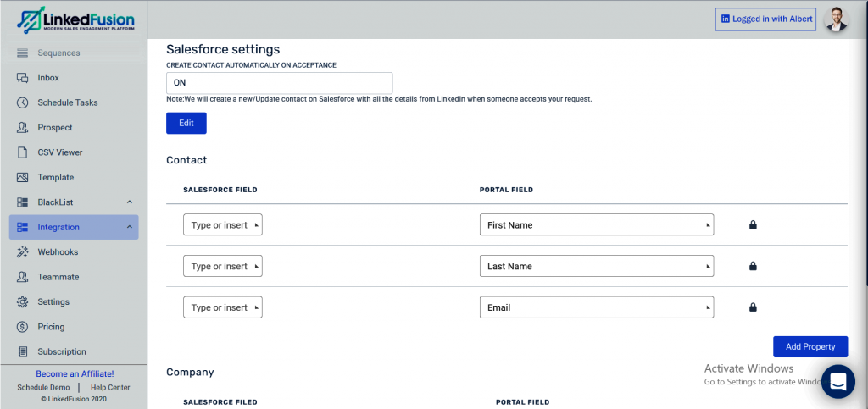Click Add Property button

[x=810, y=346]
